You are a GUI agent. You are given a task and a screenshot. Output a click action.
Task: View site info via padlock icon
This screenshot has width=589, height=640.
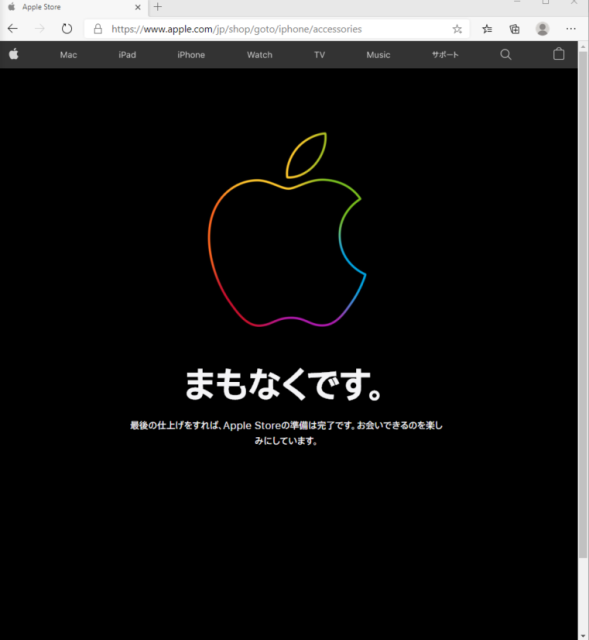point(98,29)
